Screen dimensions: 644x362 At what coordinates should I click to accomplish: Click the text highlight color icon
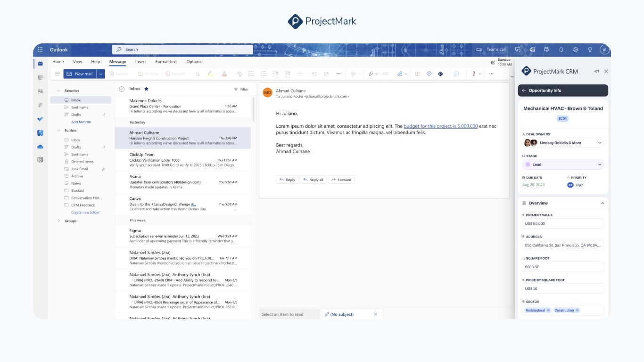pos(210,74)
